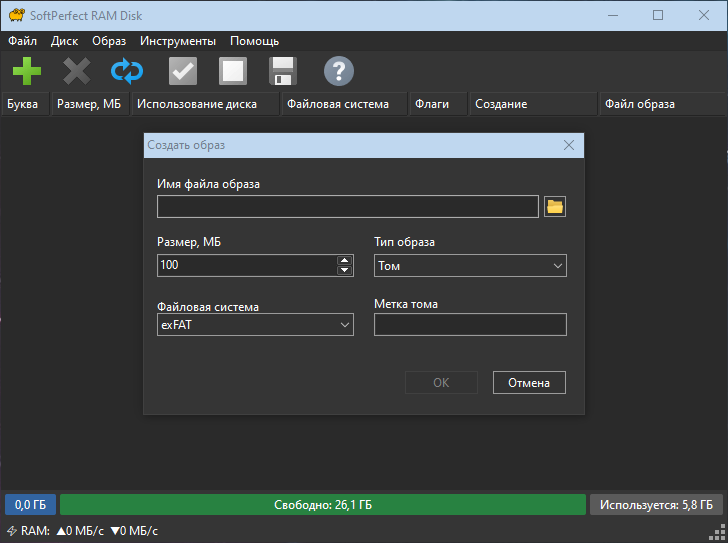Screen dimensions: 728x543
Task: Click the blue arrows remount icon
Action: coord(127,71)
